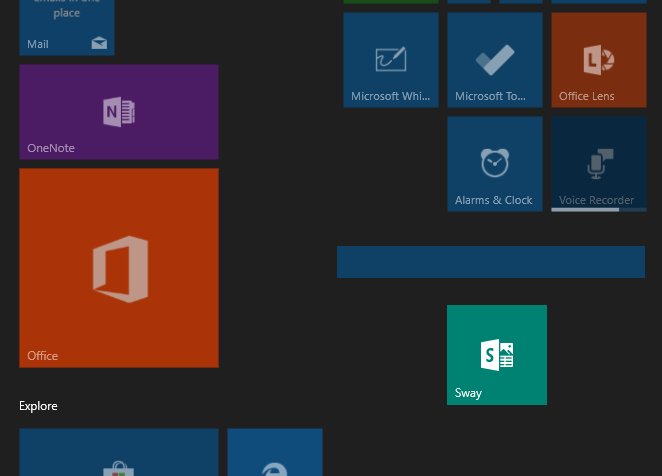Open the large Office tile
Image resolution: width=662 pixels, height=476 pixels.
119,268
